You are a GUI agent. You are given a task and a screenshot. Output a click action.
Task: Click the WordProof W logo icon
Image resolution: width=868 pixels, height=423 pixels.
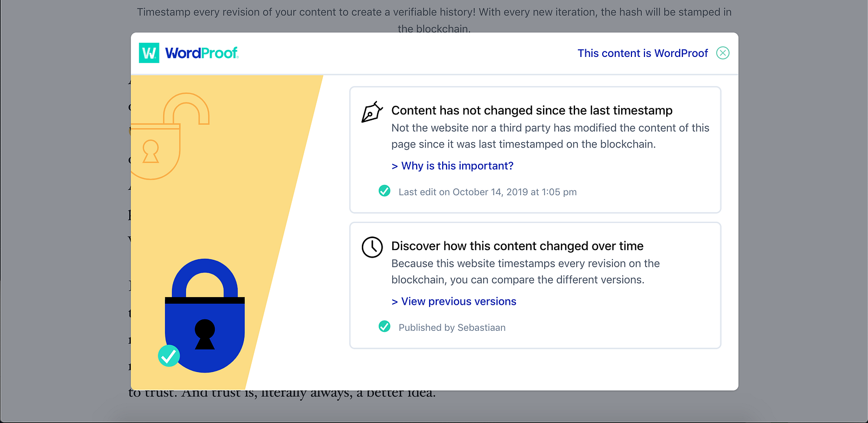tap(149, 53)
